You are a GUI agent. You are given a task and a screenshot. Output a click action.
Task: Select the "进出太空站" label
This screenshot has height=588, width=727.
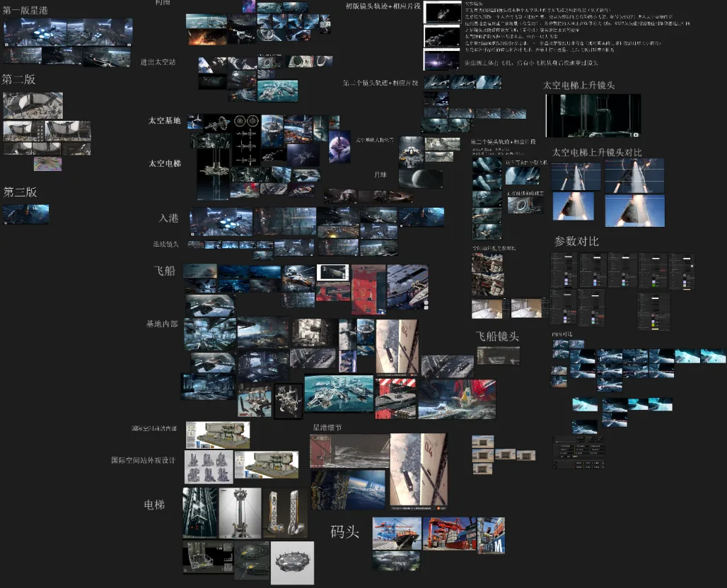(158, 62)
